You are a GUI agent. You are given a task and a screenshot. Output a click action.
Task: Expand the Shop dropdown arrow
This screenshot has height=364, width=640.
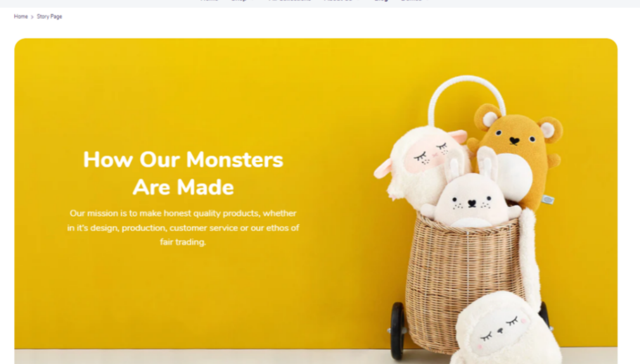pos(253,1)
